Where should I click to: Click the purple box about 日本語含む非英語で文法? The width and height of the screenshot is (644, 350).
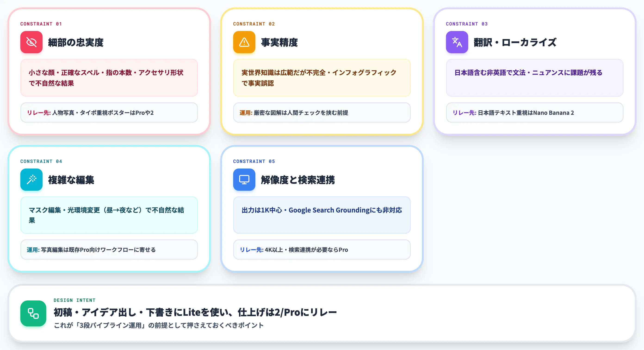pyautogui.click(x=535, y=78)
